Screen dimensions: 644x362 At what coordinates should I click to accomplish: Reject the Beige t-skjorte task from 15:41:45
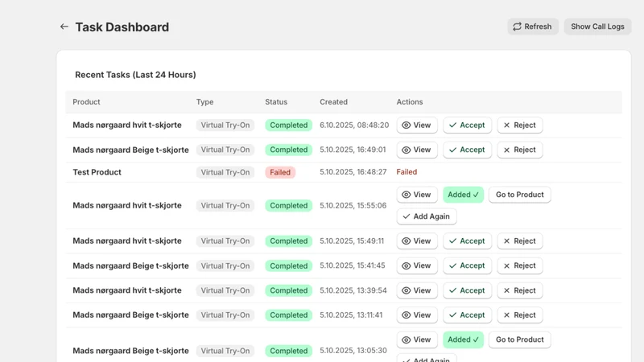point(519,265)
